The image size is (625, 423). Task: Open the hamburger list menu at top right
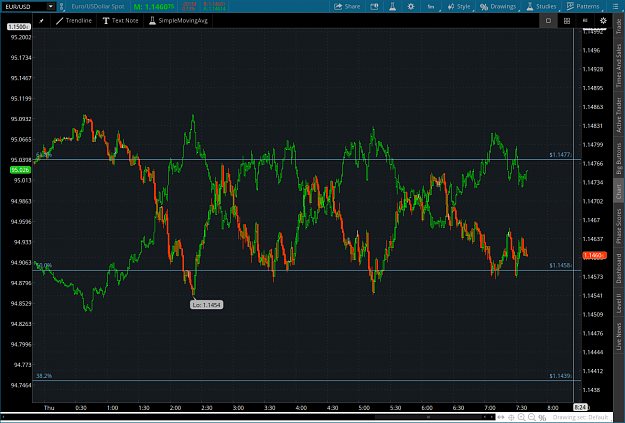coord(615,6)
